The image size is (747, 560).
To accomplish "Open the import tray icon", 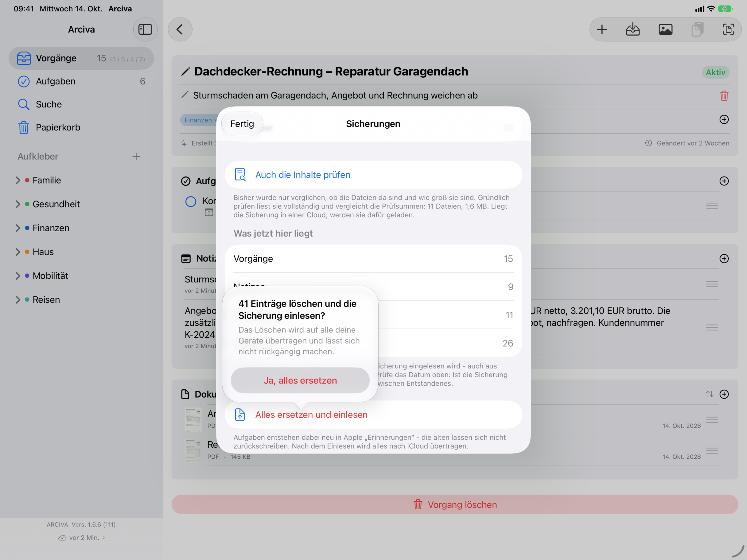I will tap(633, 29).
